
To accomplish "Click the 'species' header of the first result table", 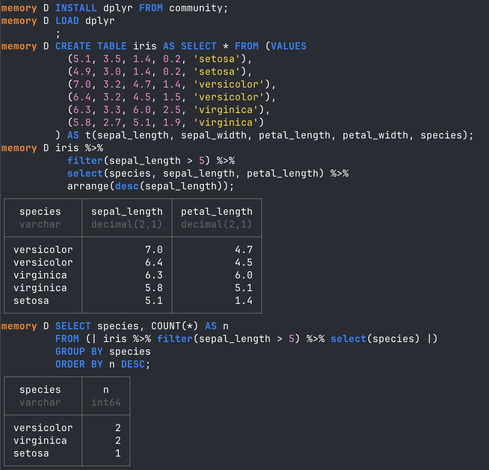I will point(40,212).
